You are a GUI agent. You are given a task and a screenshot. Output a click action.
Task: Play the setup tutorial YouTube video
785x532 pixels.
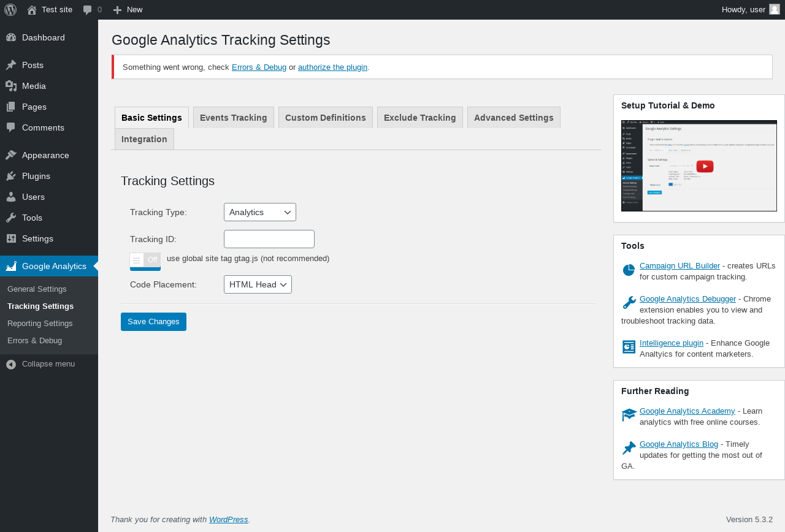tap(705, 166)
